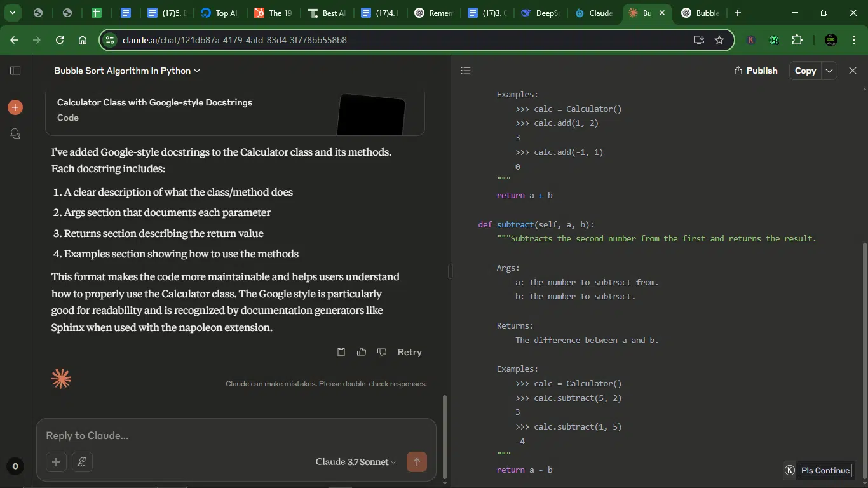Switch to the 'Claude' browser tab
Screen dimensions: 868x488
click(594, 13)
